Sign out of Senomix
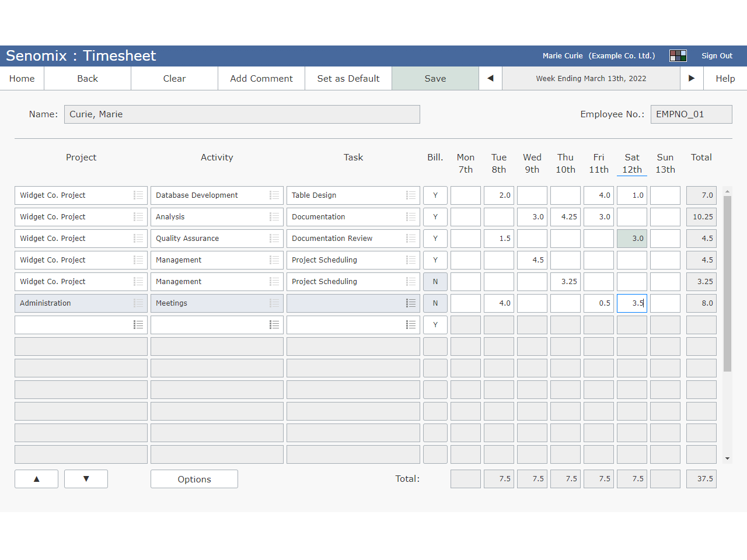Viewport: 747px width, 560px height. pos(717,55)
